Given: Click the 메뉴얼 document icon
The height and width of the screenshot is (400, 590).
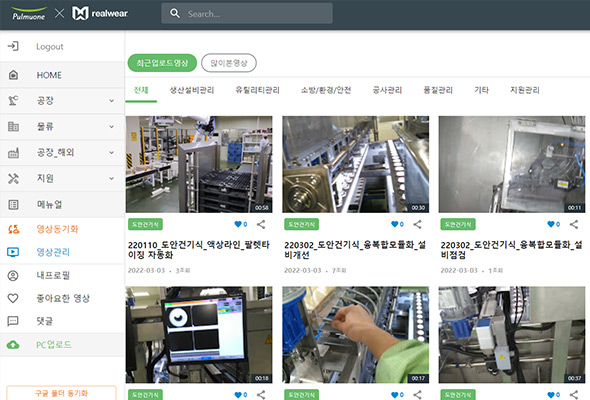Looking at the screenshot, I should 13,204.
